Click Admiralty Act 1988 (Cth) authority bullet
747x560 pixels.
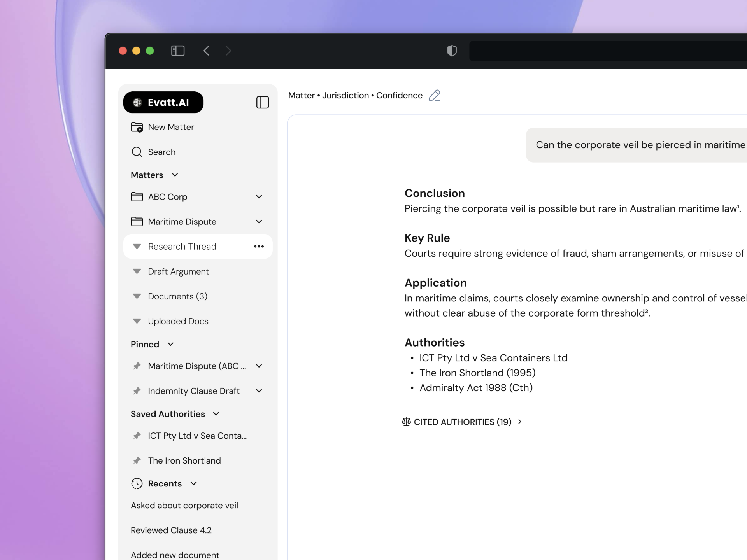[476, 388]
